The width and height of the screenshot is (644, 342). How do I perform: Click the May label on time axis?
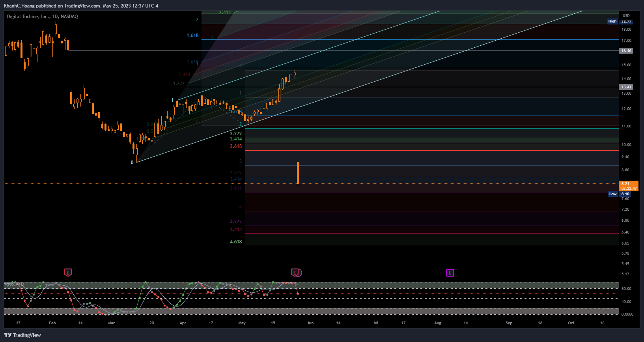(x=242, y=323)
